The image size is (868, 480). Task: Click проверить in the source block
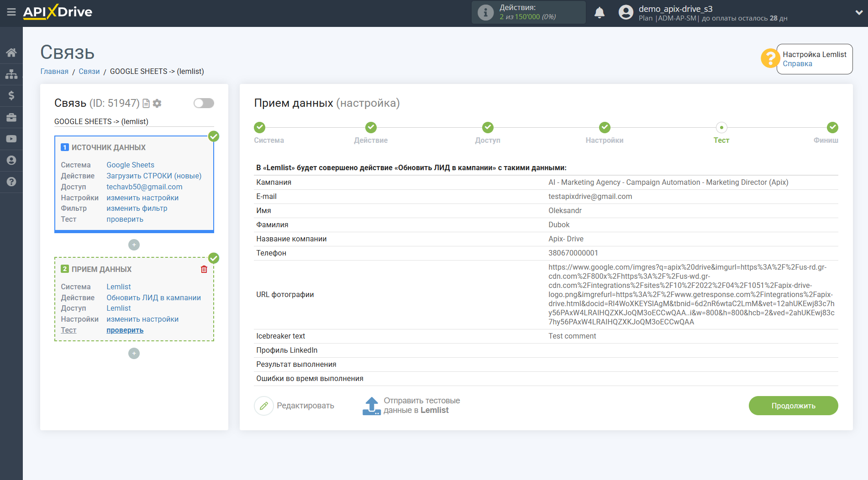coord(125,219)
